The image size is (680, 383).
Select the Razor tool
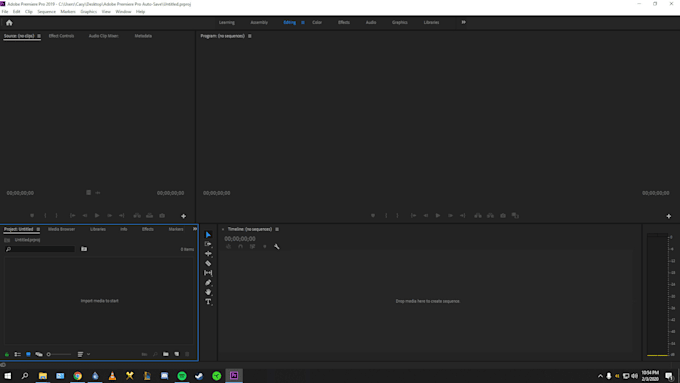point(208,263)
